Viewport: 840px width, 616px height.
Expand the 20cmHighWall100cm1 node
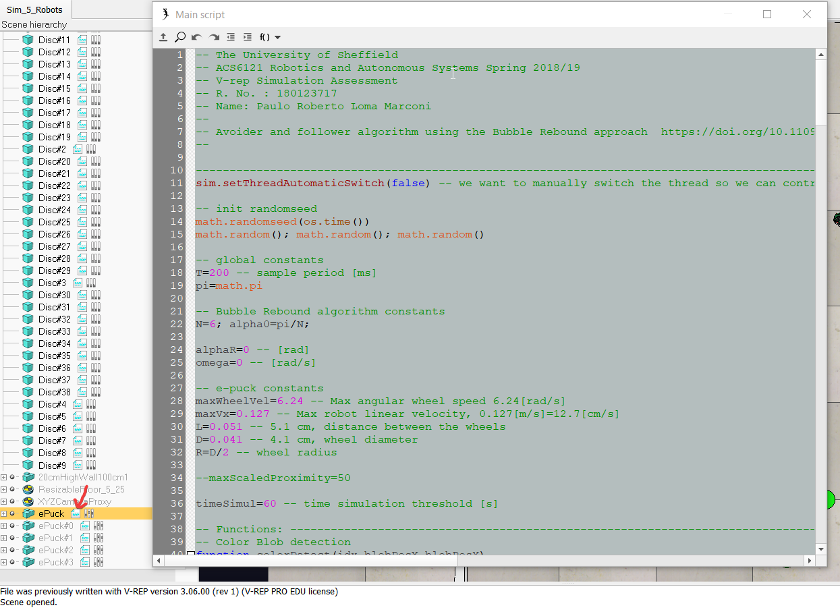point(4,477)
